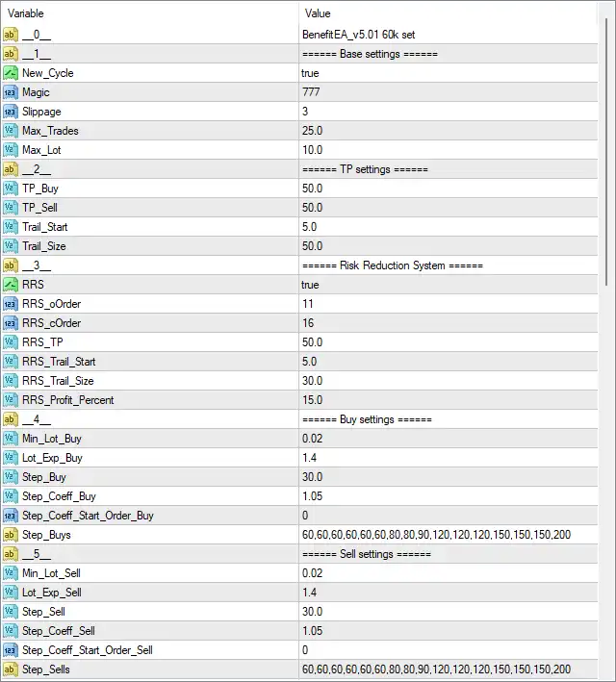
Task: Click the boolean icon beside RRS
Action: (x=11, y=285)
